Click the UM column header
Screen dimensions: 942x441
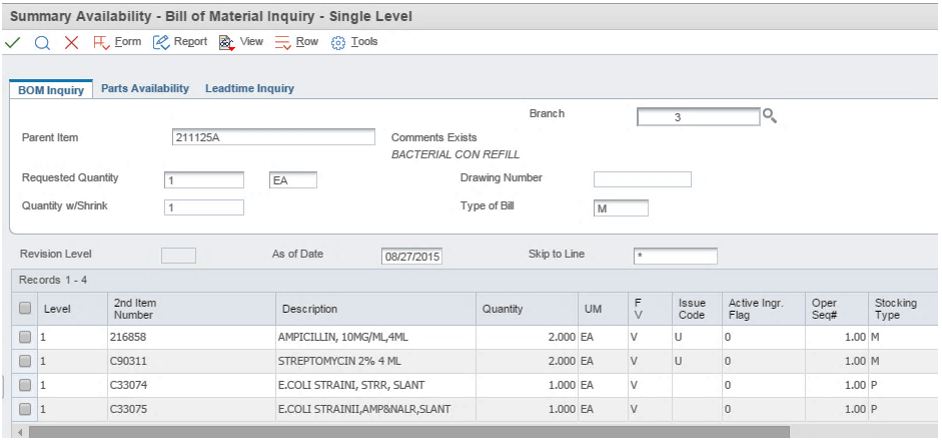click(x=604, y=309)
